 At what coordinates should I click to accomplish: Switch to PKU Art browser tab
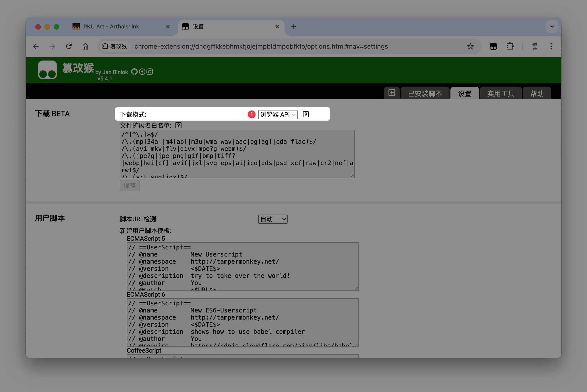click(x=111, y=27)
